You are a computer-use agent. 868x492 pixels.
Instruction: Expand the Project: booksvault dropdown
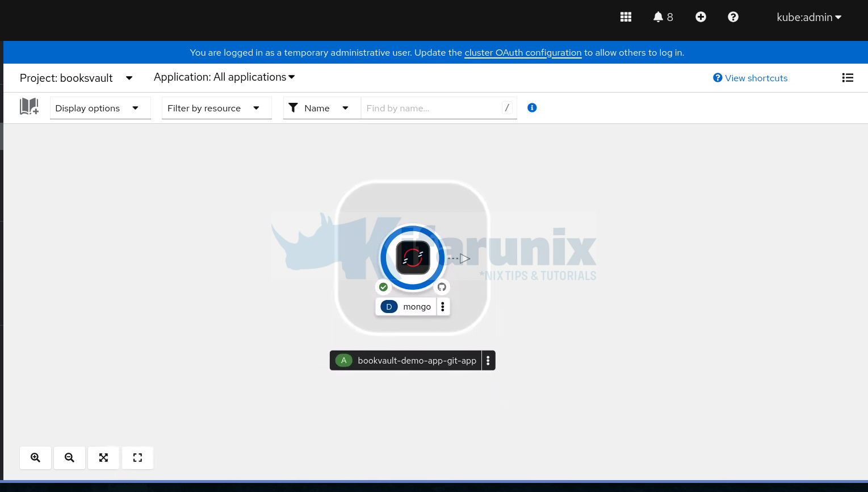(76, 78)
